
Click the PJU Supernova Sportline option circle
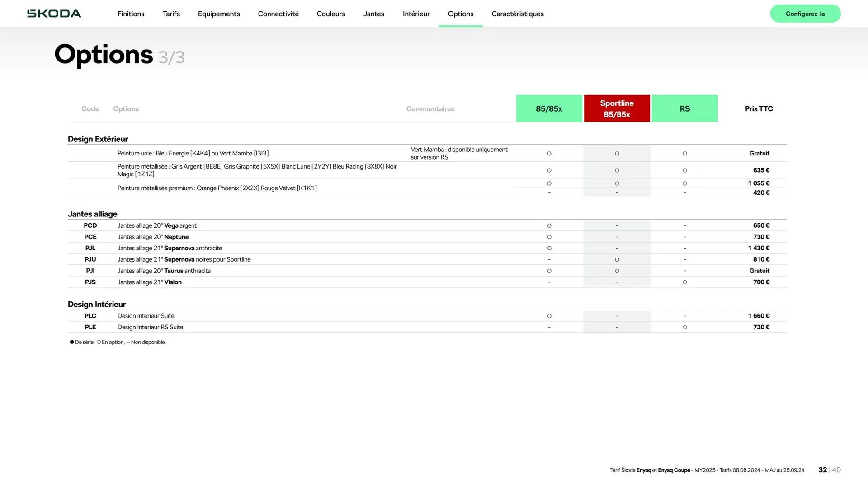click(x=617, y=259)
